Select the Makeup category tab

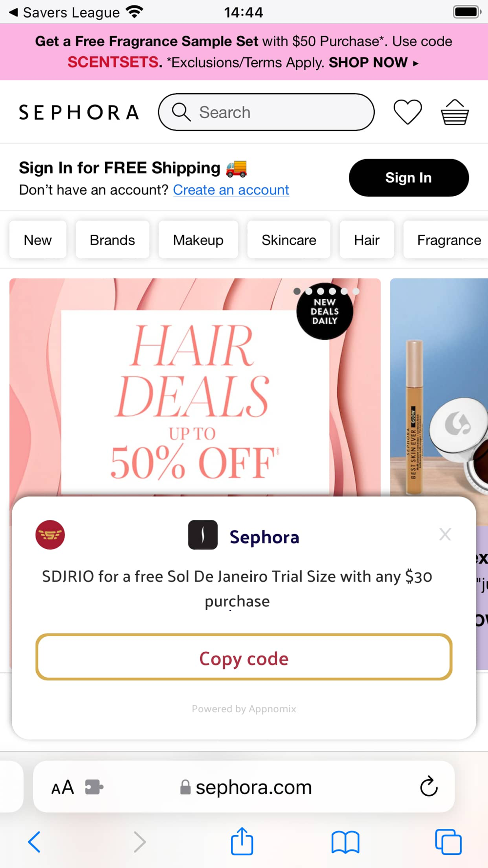pyautogui.click(x=198, y=240)
